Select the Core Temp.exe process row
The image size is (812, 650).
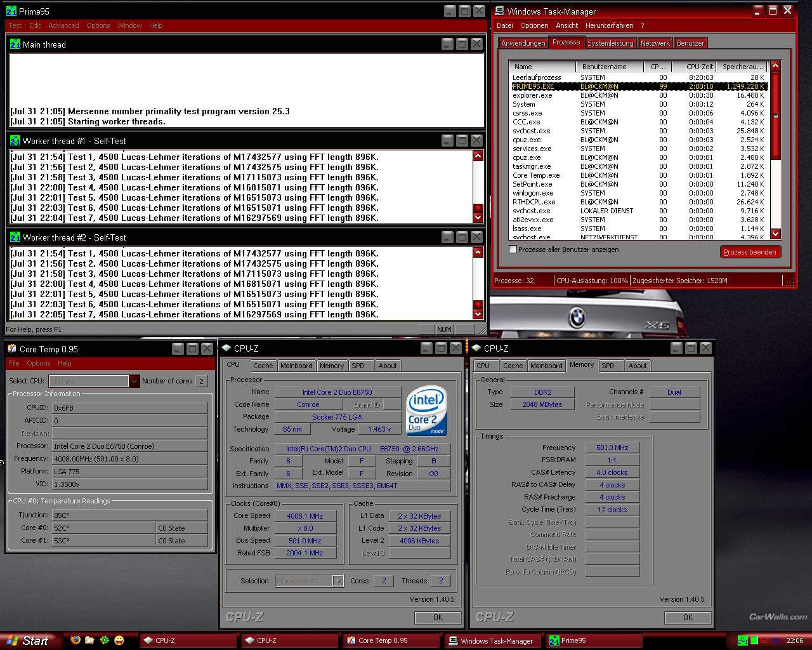[639, 175]
